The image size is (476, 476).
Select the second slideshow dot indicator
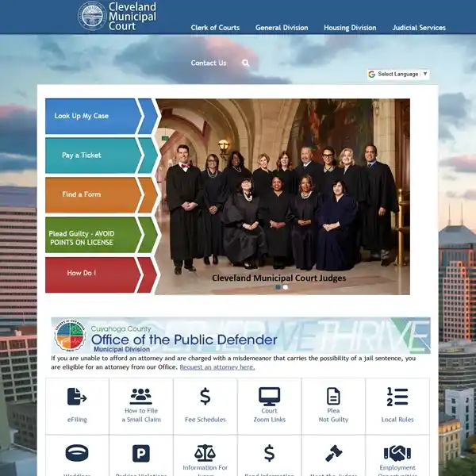point(286,287)
